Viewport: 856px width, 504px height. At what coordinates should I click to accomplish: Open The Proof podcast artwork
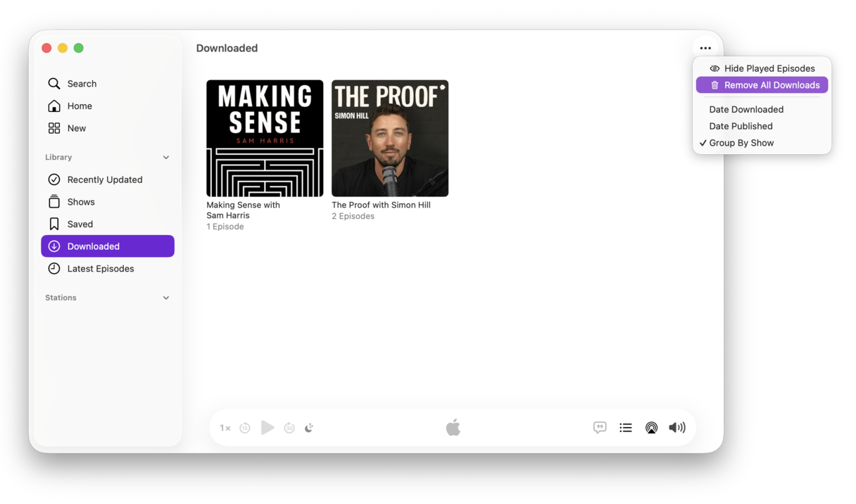pos(390,138)
